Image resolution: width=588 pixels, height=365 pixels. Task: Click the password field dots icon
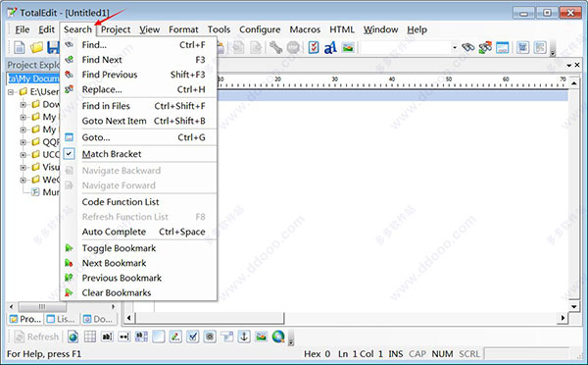(124, 337)
